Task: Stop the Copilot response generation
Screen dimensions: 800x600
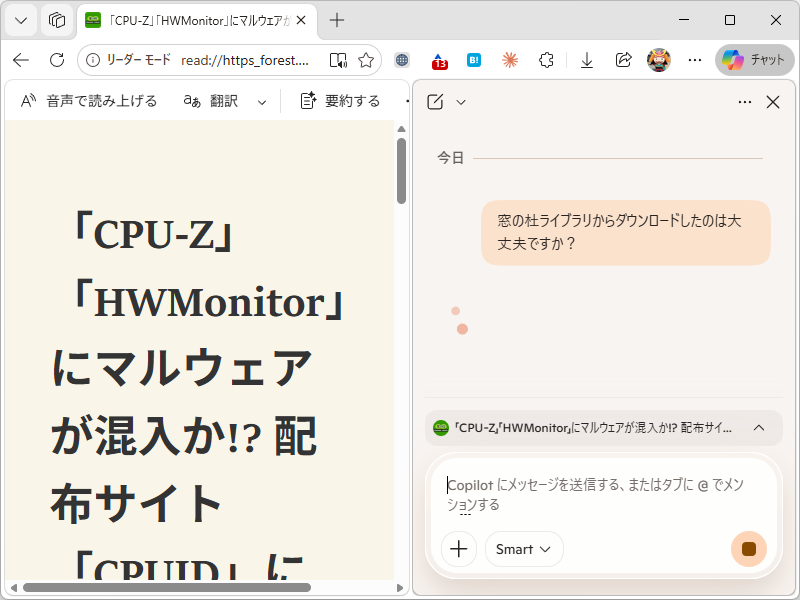Action: pyautogui.click(x=748, y=549)
